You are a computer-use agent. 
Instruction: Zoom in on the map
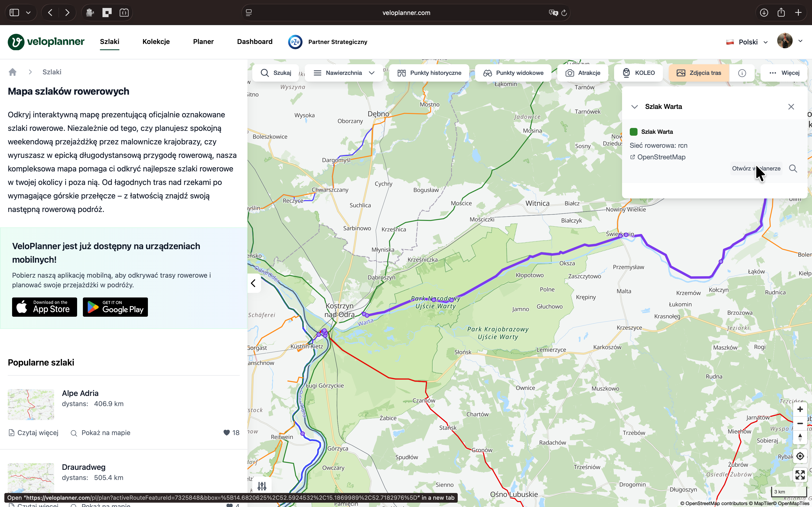[x=800, y=409]
